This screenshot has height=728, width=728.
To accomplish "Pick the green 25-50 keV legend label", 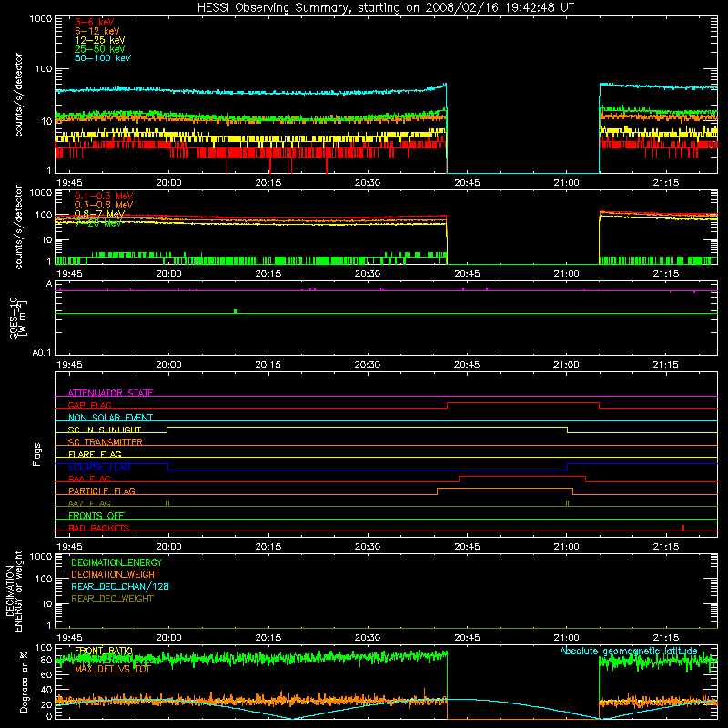I will 100,49.
